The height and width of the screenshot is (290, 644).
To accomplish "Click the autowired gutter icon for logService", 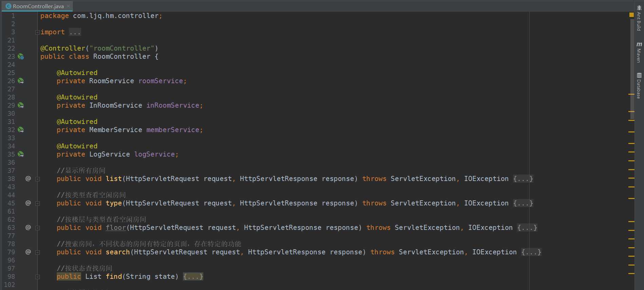I will coord(21,154).
